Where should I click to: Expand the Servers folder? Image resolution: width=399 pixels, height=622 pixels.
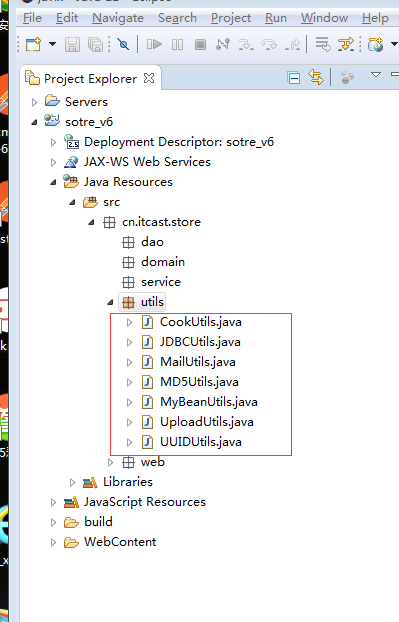point(34,102)
